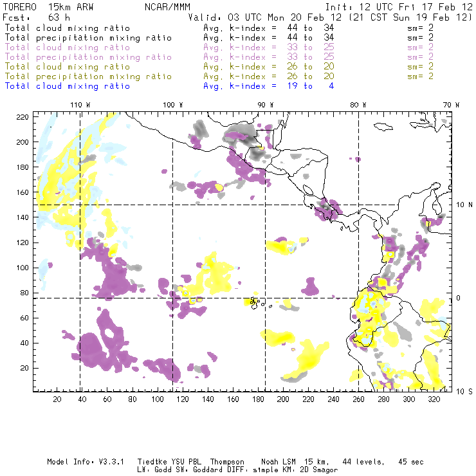Click black 'Avg. k-index = 44 to 34' in the top row
This screenshot has width=476, height=476.
(269, 28)
